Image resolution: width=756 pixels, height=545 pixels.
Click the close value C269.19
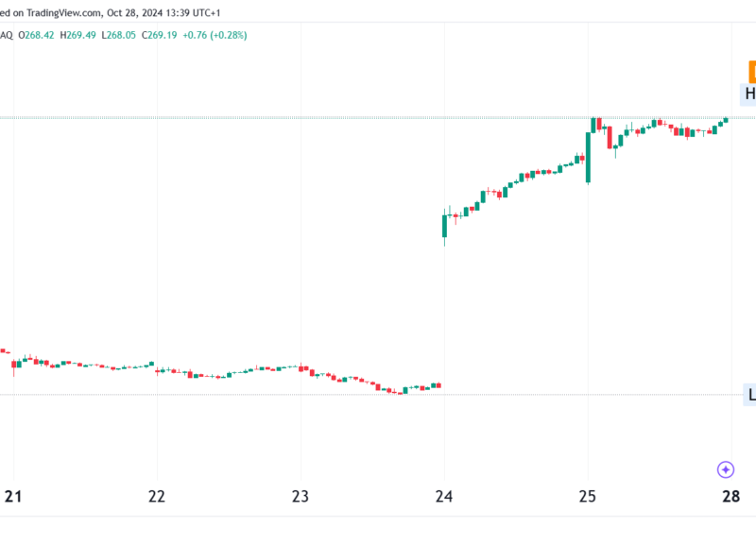tap(159, 35)
